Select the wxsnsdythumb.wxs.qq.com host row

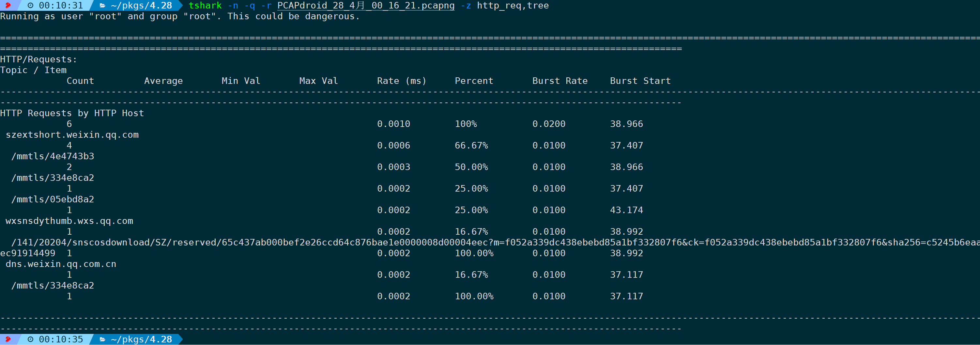coord(69,221)
